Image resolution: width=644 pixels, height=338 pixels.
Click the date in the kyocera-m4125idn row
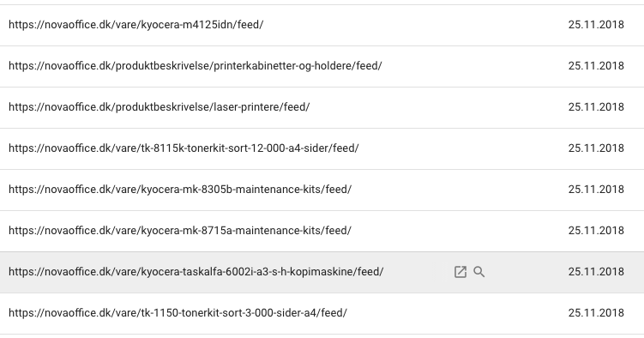(x=596, y=25)
